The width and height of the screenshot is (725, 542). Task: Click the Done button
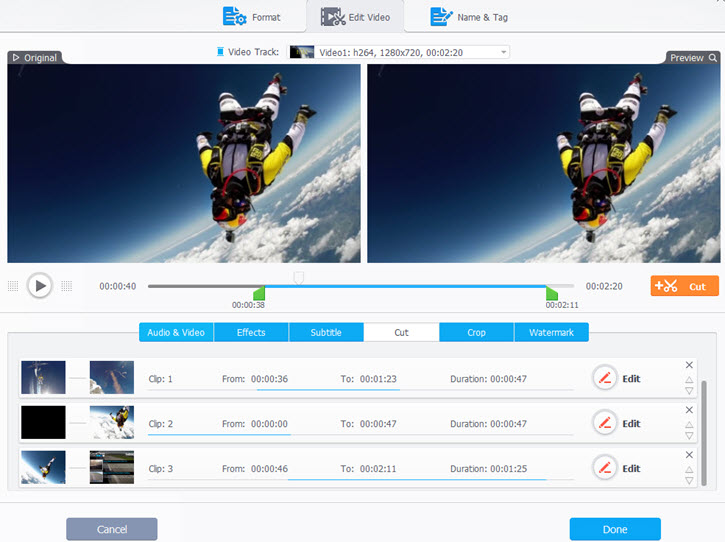pyautogui.click(x=615, y=529)
